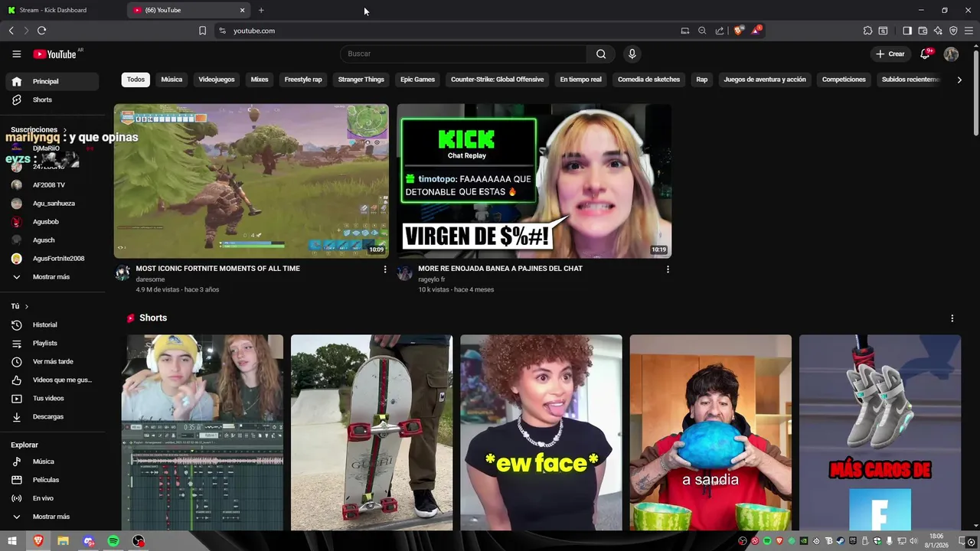This screenshot has height=551, width=980.
Task: Open the Shorts shelf three-dot menu
Action: point(952,318)
